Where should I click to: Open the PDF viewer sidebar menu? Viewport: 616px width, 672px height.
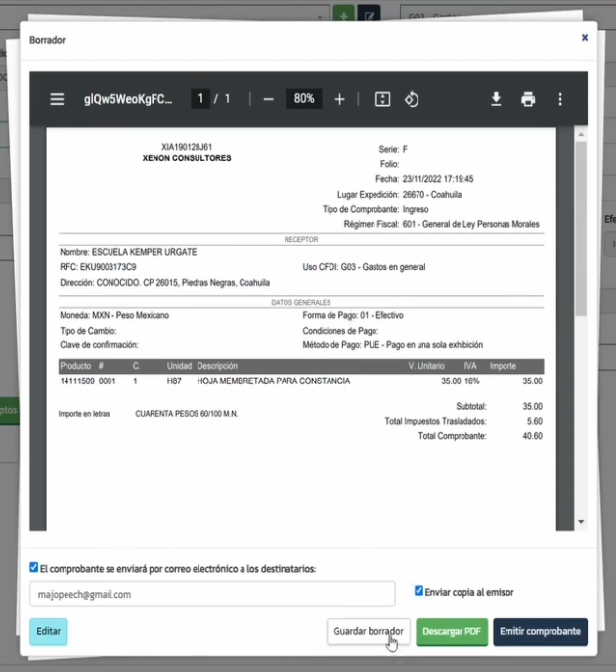58,99
